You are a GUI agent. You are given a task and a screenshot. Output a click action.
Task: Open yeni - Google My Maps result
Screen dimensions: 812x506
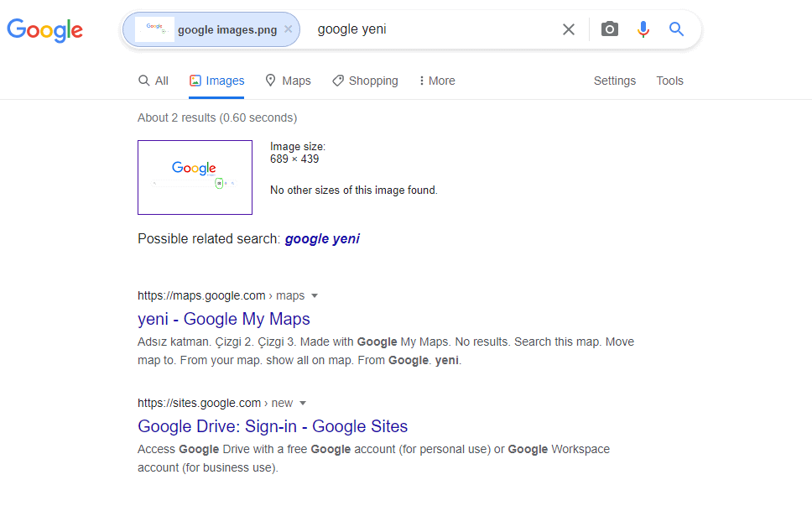coord(224,319)
